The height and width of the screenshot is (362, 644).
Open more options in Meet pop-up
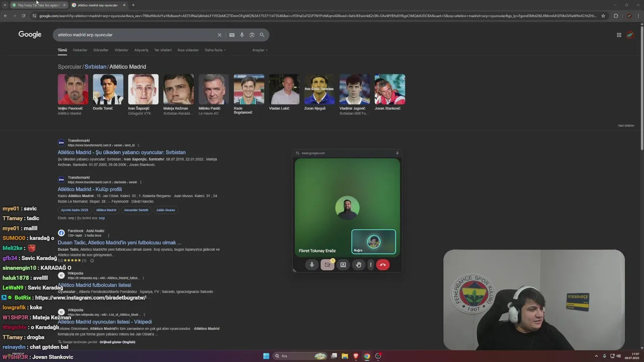click(370, 264)
